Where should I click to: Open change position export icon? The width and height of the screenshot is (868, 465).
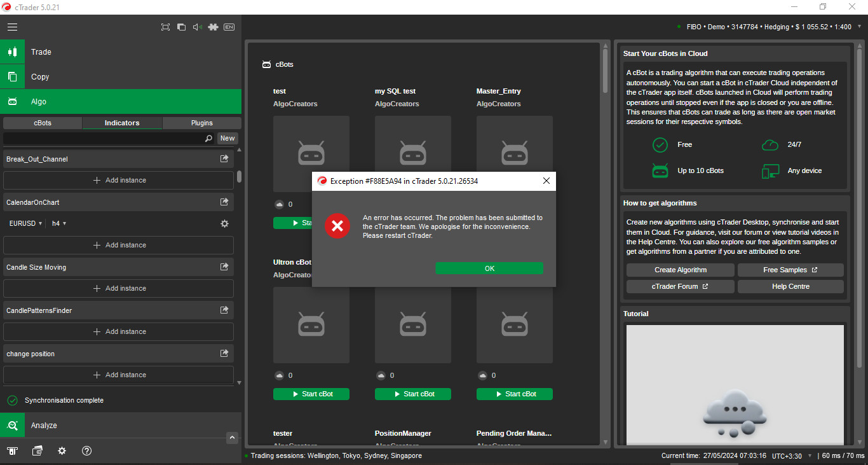[x=224, y=354]
